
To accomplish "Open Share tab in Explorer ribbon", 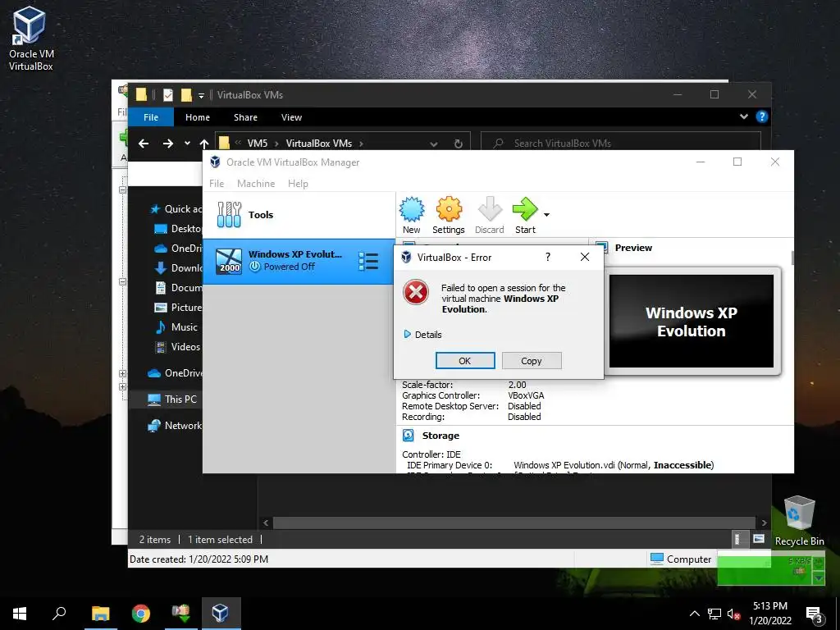I will (245, 116).
